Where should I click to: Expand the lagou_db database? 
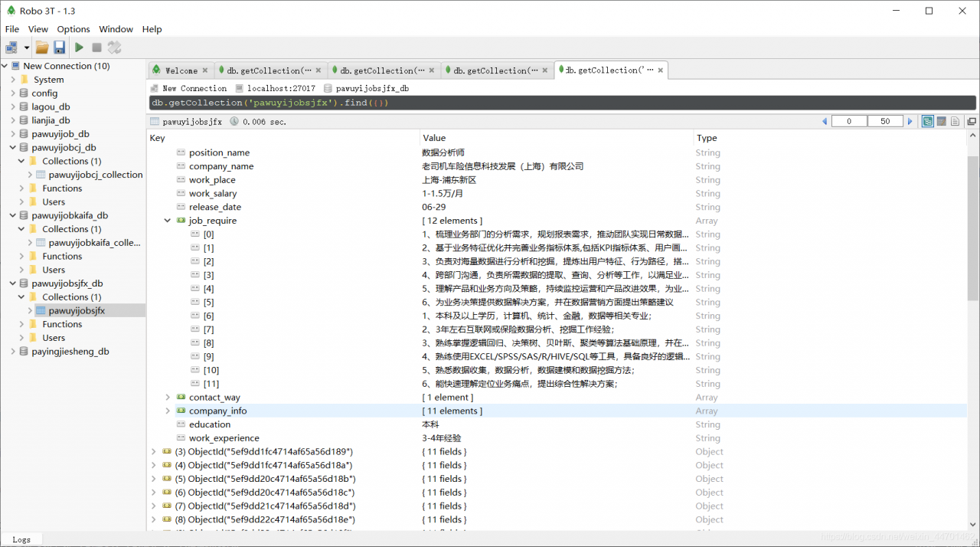point(13,107)
